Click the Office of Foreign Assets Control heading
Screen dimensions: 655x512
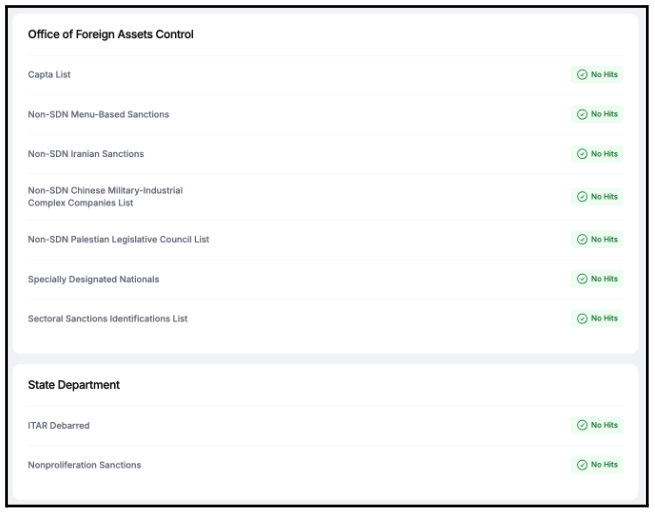pos(111,34)
